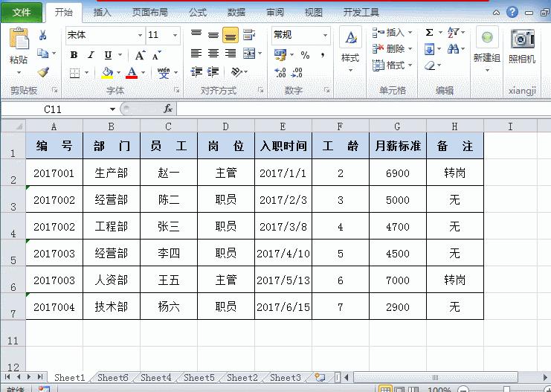Decrease font size with small A
The width and height of the screenshot is (551, 392).
(x=156, y=55)
